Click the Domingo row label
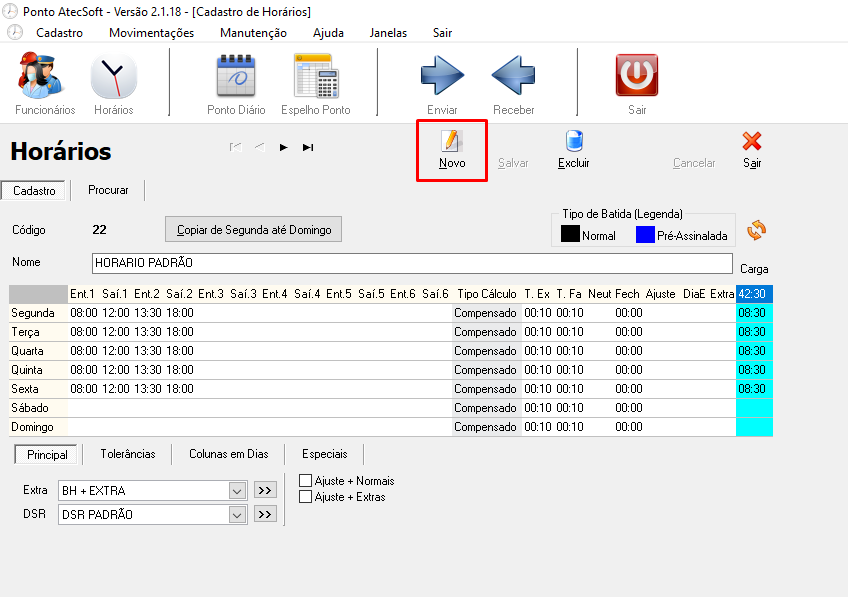 pyautogui.click(x=38, y=427)
